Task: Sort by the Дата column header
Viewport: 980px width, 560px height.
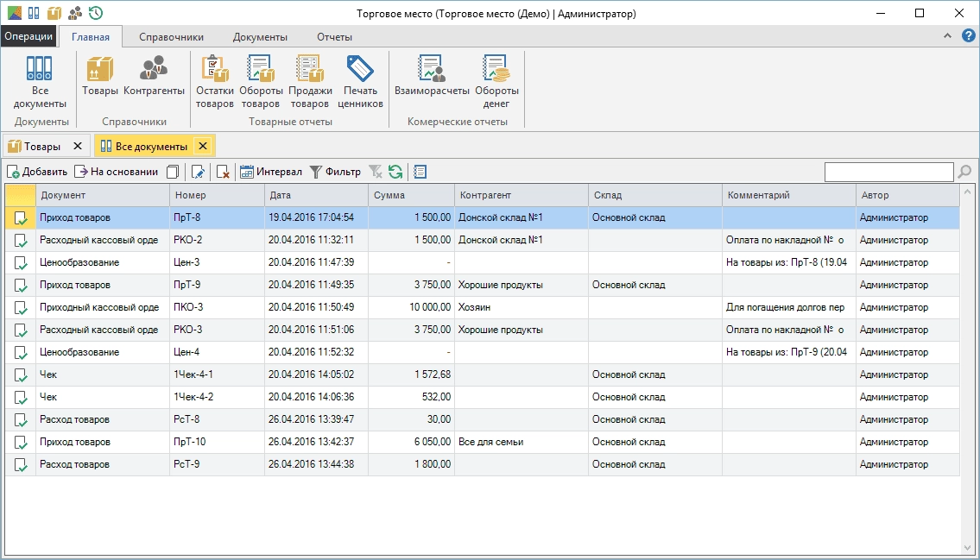Action: pos(316,195)
